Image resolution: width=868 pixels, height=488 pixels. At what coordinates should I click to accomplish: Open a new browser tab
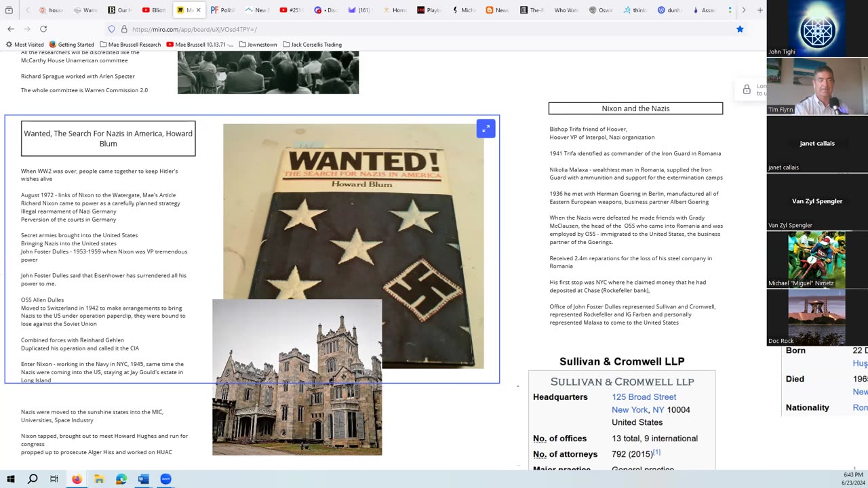point(759,10)
